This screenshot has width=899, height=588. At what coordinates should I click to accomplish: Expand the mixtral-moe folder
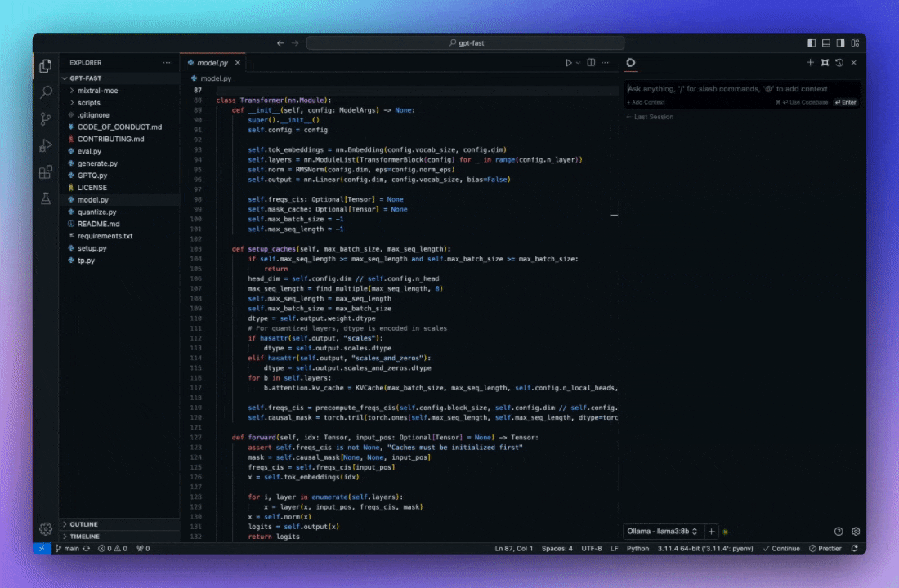point(97,91)
